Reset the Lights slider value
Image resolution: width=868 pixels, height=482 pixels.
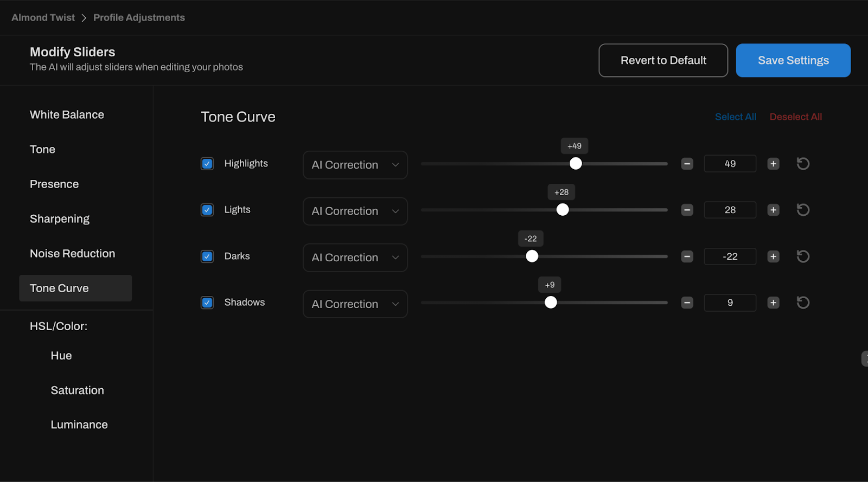coord(803,210)
